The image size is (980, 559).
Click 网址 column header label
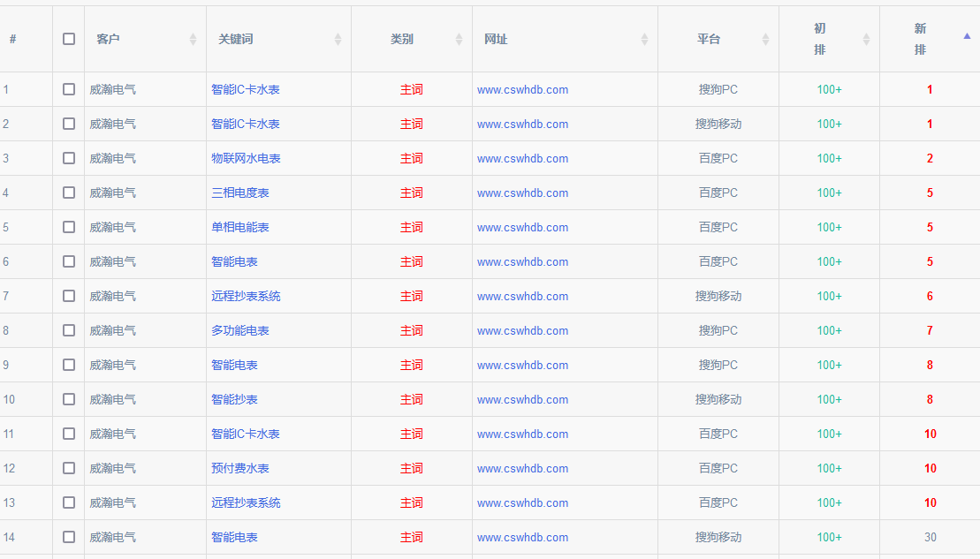(x=496, y=39)
